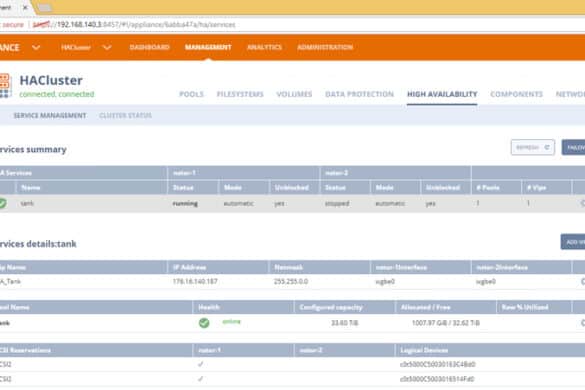Click node-1 'automatic' mode cell

tap(238, 203)
